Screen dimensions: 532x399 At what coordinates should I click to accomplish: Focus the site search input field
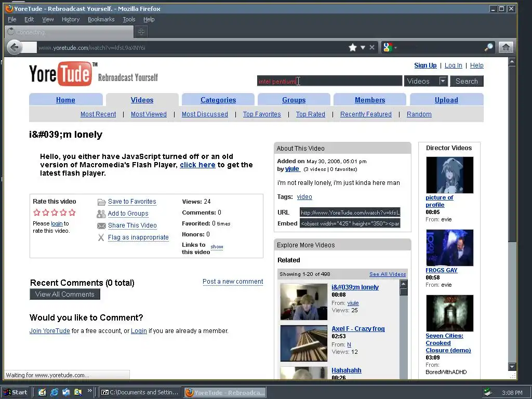pyautogui.click(x=329, y=81)
